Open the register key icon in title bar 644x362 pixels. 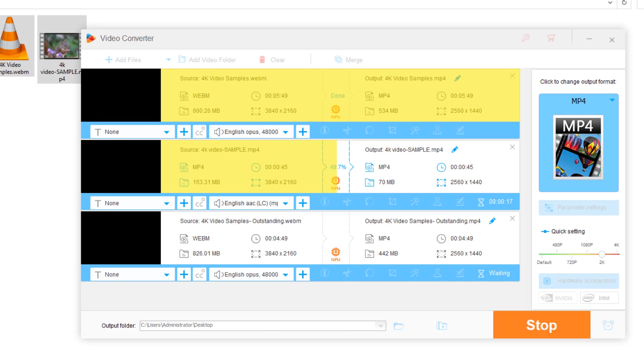(x=526, y=38)
